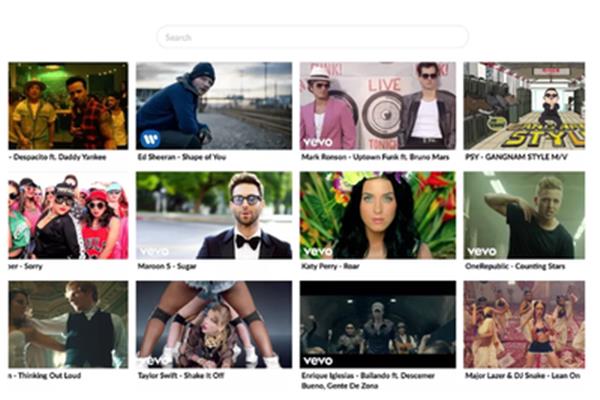Click the Search input field

pos(313,37)
